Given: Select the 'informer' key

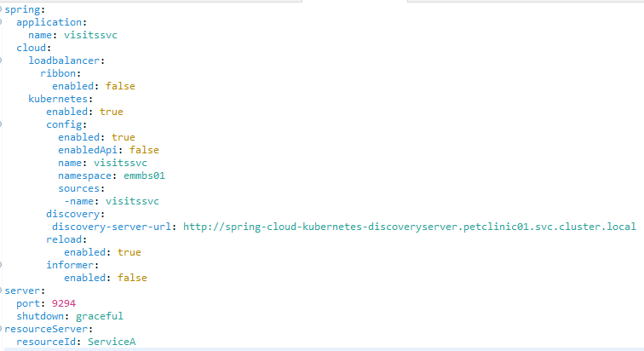Looking at the screenshot, I should tap(70, 265).
